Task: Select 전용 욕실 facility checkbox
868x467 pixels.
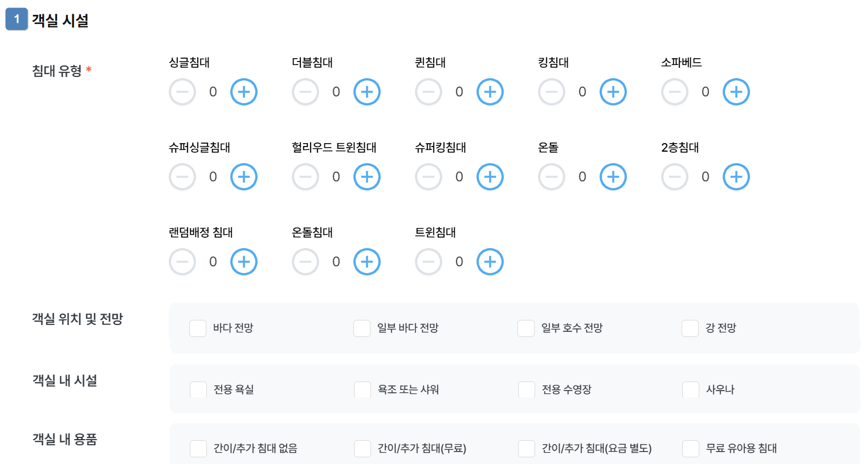Action: pyautogui.click(x=198, y=390)
